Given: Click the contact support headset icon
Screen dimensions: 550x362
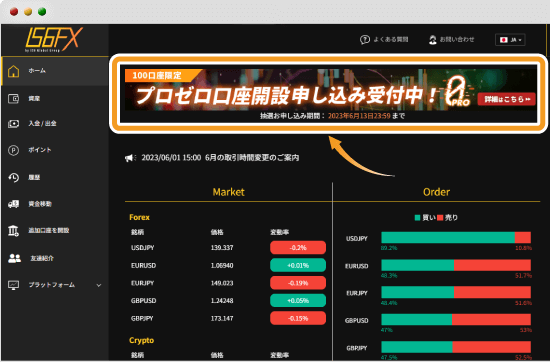Looking at the screenshot, I should click(432, 40).
